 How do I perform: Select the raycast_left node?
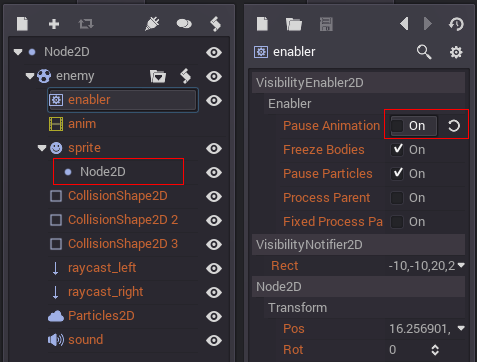point(102,268)
